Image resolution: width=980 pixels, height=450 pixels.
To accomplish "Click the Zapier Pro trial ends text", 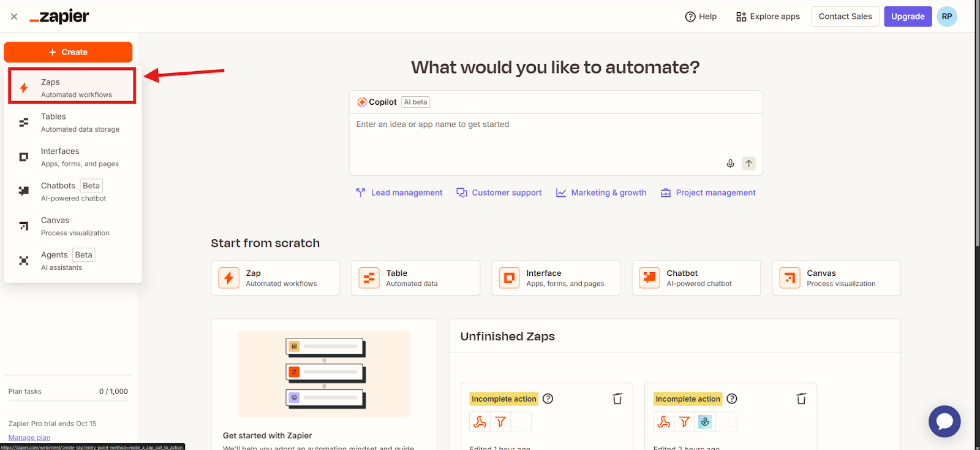I will point(53,424).
